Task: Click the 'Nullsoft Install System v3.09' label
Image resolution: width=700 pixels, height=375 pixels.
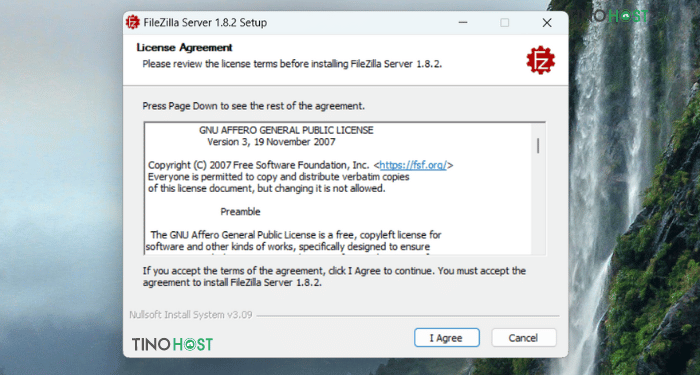Action: pos(191,315)
